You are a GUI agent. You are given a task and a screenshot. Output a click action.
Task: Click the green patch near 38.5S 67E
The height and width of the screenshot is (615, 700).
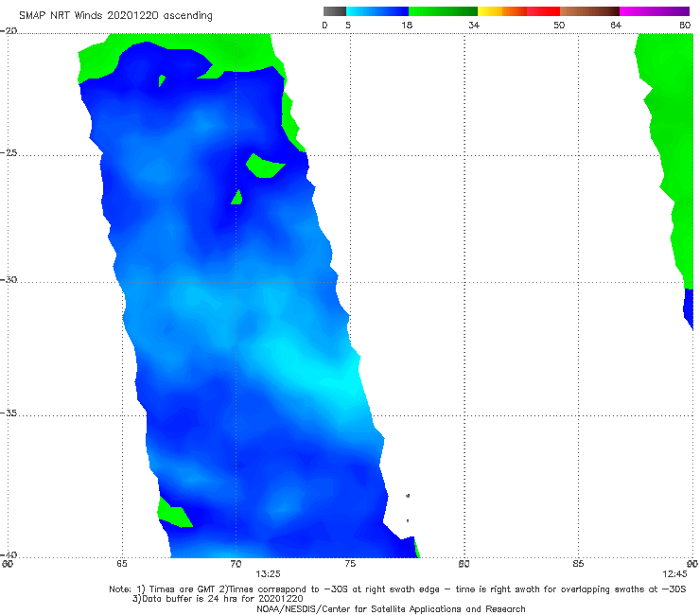click(173, 513)
